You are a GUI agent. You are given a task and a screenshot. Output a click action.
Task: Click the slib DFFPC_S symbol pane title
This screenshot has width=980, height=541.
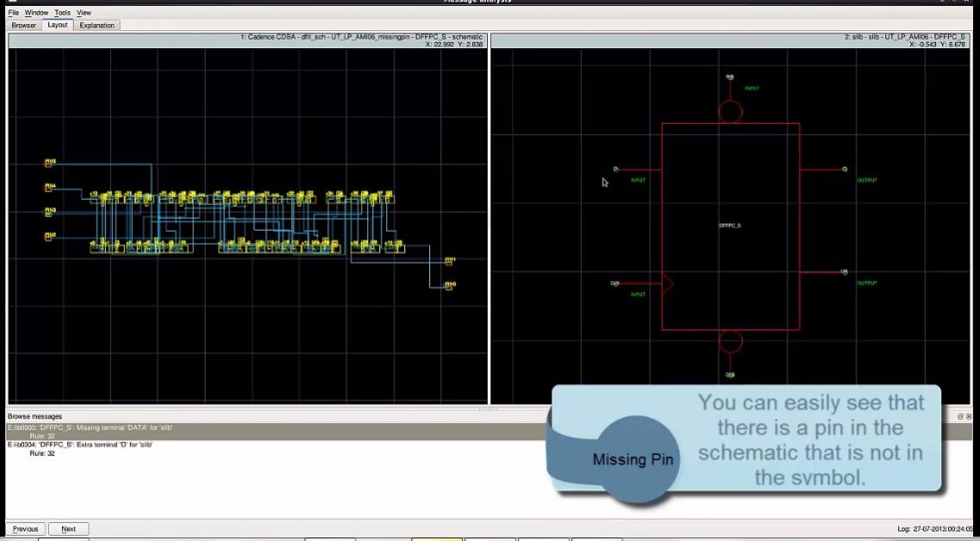[x=904, y=37]
